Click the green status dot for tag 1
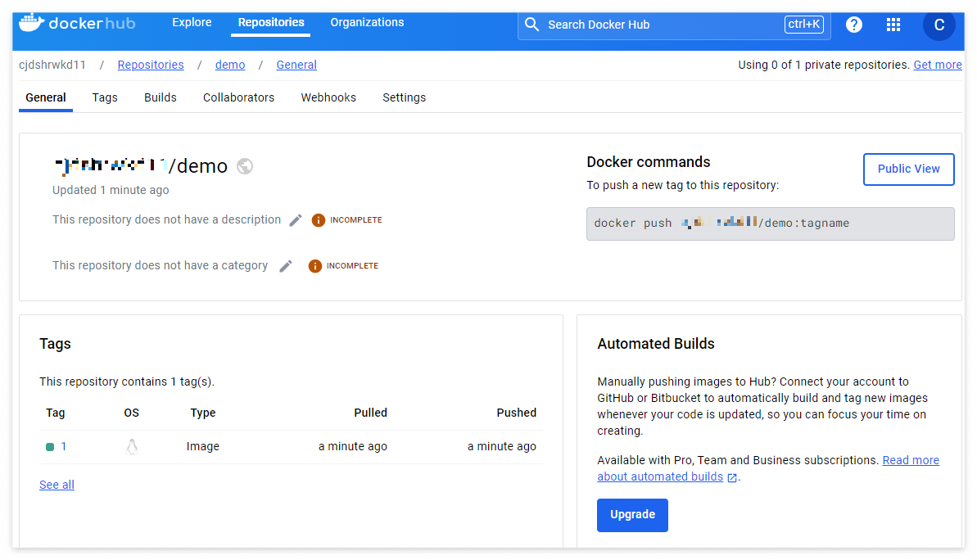Screen dimensions: 977x560 click(x=50, y=447)
